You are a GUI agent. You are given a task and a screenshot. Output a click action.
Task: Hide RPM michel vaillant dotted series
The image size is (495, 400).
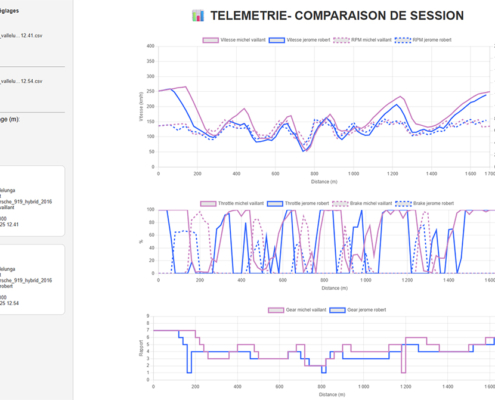[362, 40]
